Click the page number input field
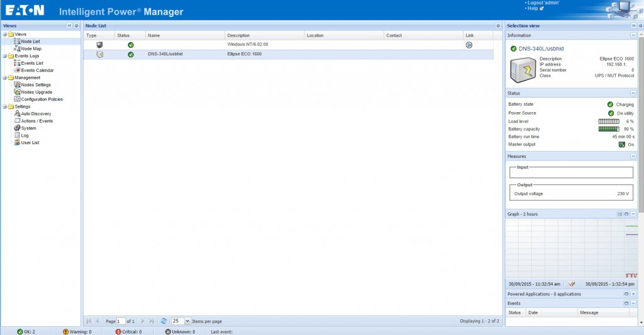644x335 pixels. (x=121, y=321)
